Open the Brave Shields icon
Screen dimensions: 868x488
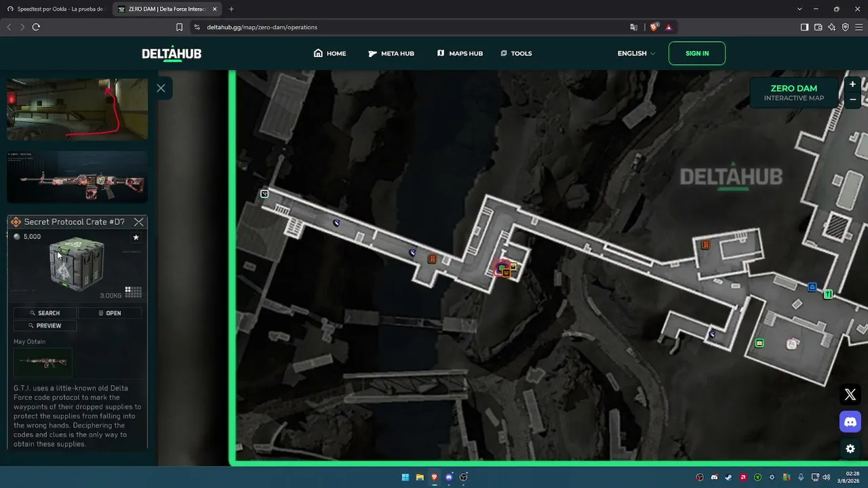click(654, 27)
